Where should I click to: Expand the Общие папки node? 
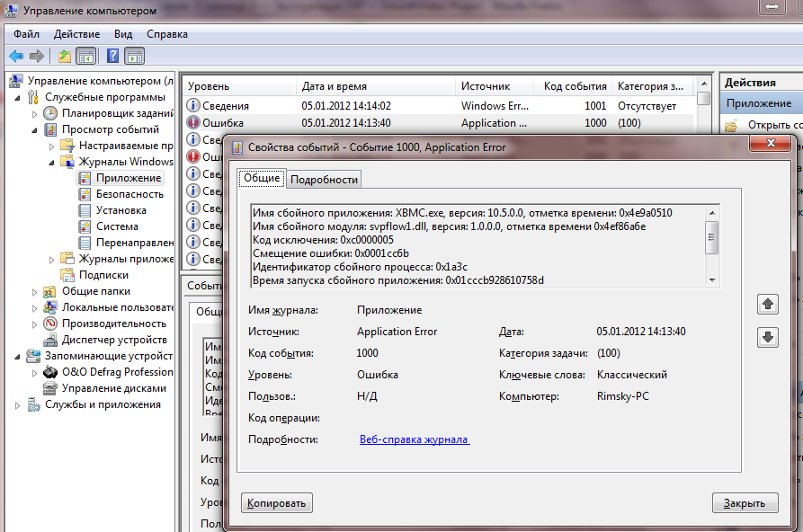point(35,291)
